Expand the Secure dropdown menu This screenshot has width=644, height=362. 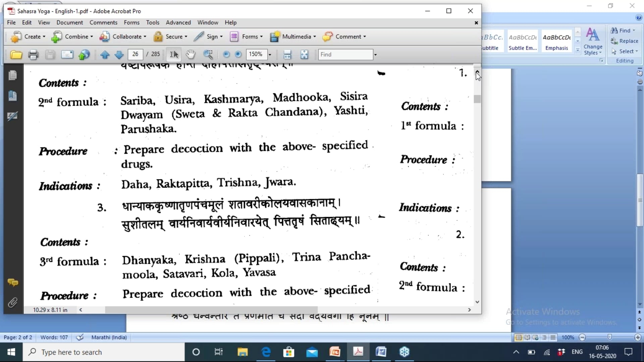[186, 37]
